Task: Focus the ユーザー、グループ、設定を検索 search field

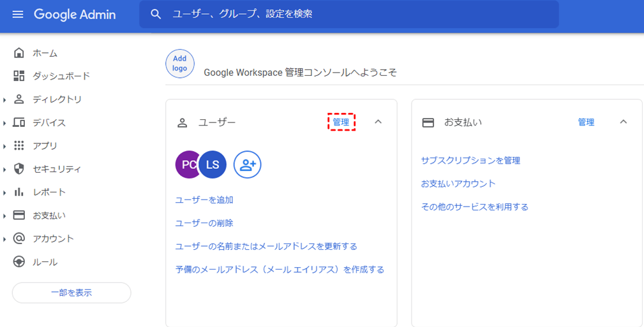Action: click(x=349, y=15)
